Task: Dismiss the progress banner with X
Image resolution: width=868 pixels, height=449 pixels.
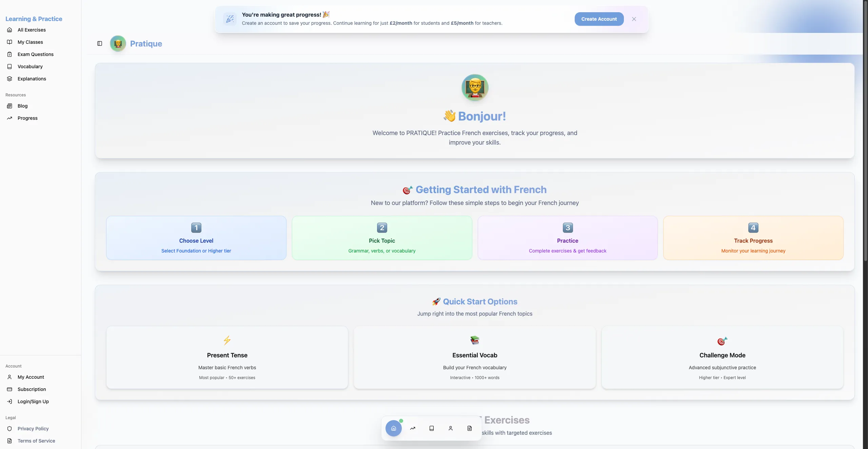Action: tap(634, 19)
